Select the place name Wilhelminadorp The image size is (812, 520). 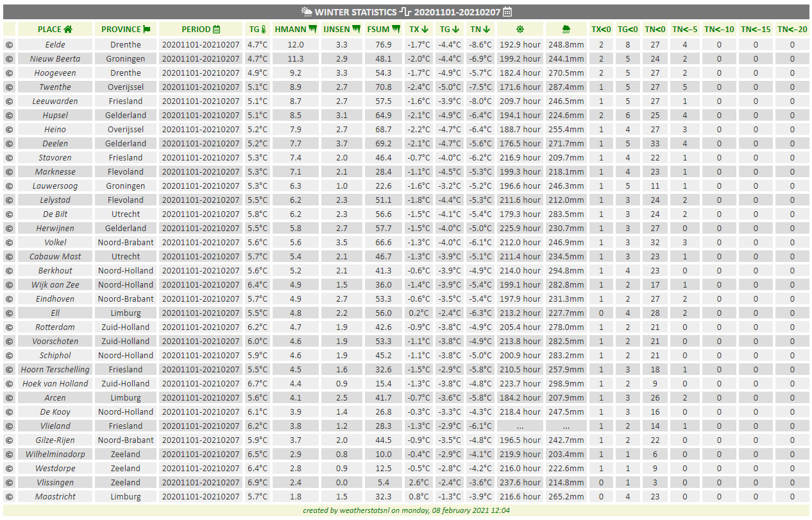tap(55, 455)
